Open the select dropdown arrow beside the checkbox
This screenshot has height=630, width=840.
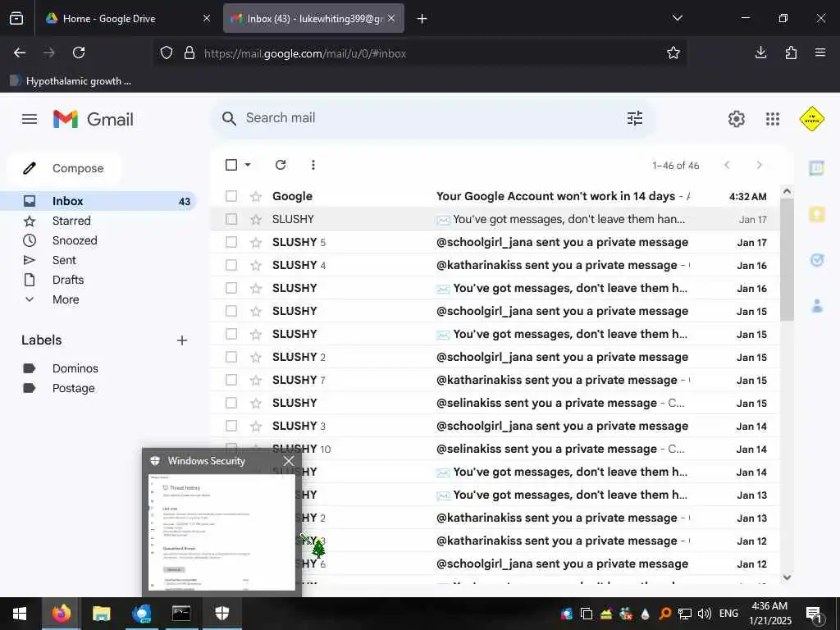click(x=248, y=164)
